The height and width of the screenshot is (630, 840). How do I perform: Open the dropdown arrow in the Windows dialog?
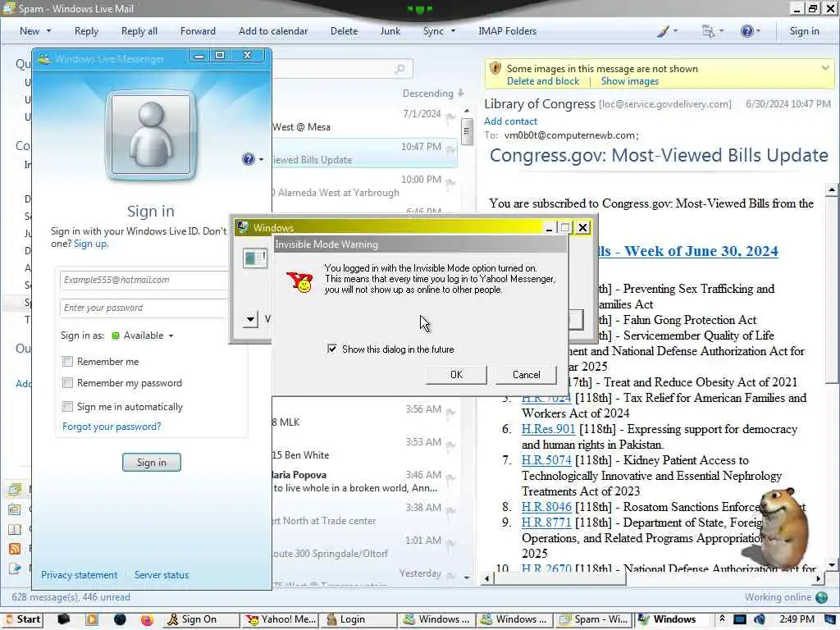click(x=250, y=319)
